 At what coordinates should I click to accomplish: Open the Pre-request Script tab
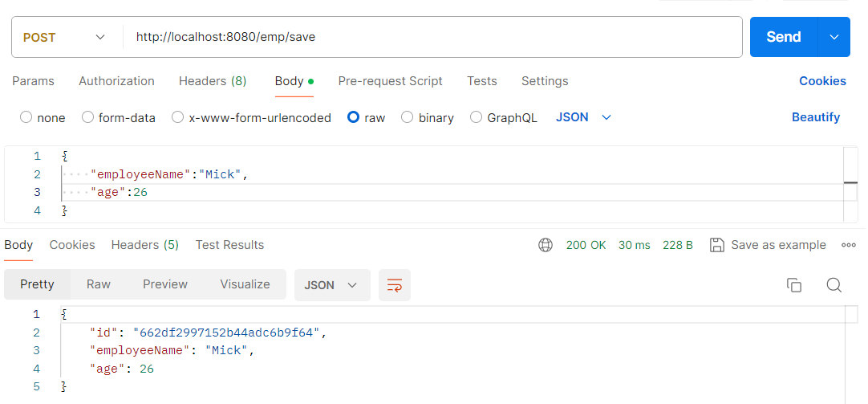pyautogui.click(x=390, y=81)
